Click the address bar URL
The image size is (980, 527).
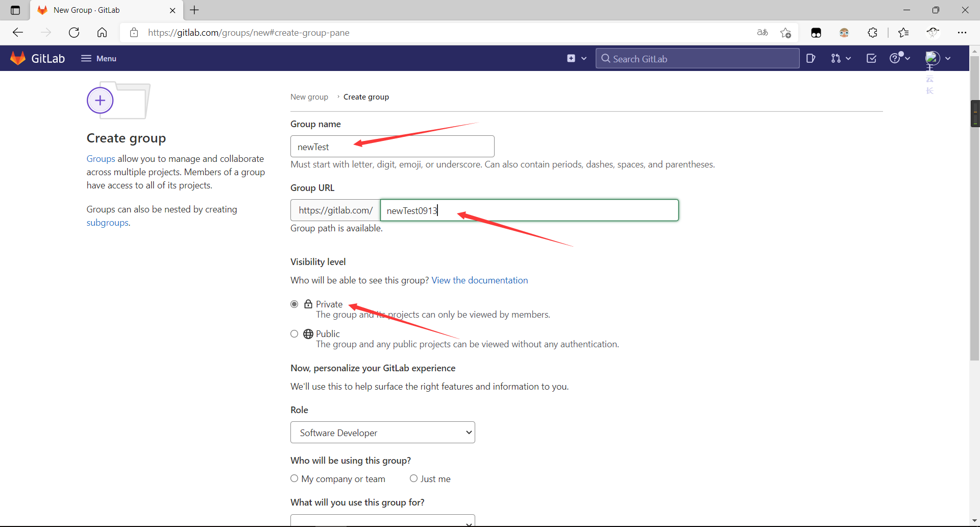pos(249,33)
